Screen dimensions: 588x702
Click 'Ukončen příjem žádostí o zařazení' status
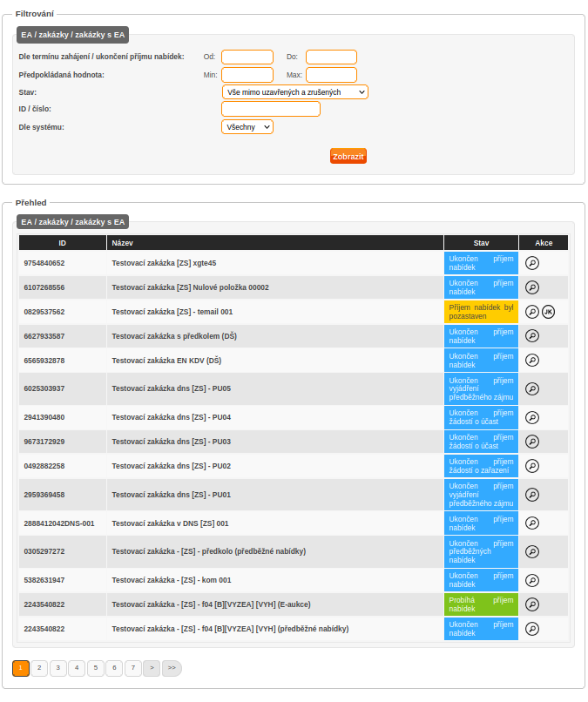481,466
